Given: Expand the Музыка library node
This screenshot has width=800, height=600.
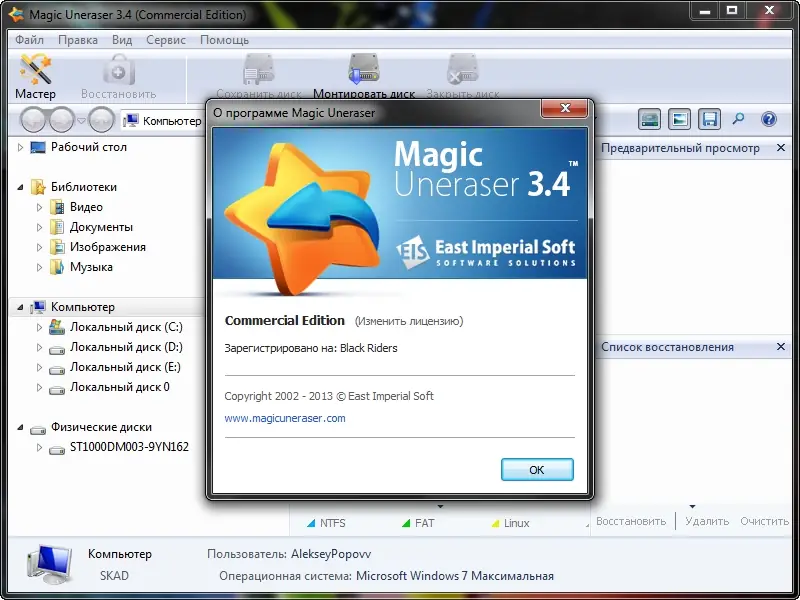Looking at the screenshot, I should 39,267.
